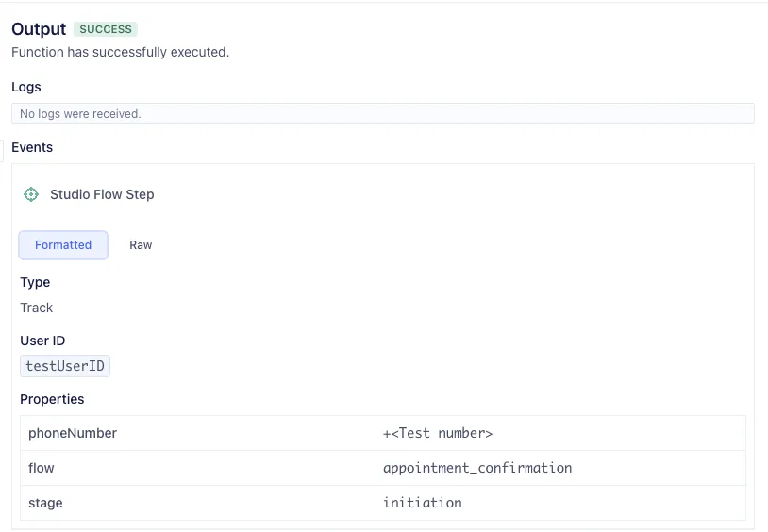768x532 pixels.
Task: Click the Events heading
Action: click(32, 147)
